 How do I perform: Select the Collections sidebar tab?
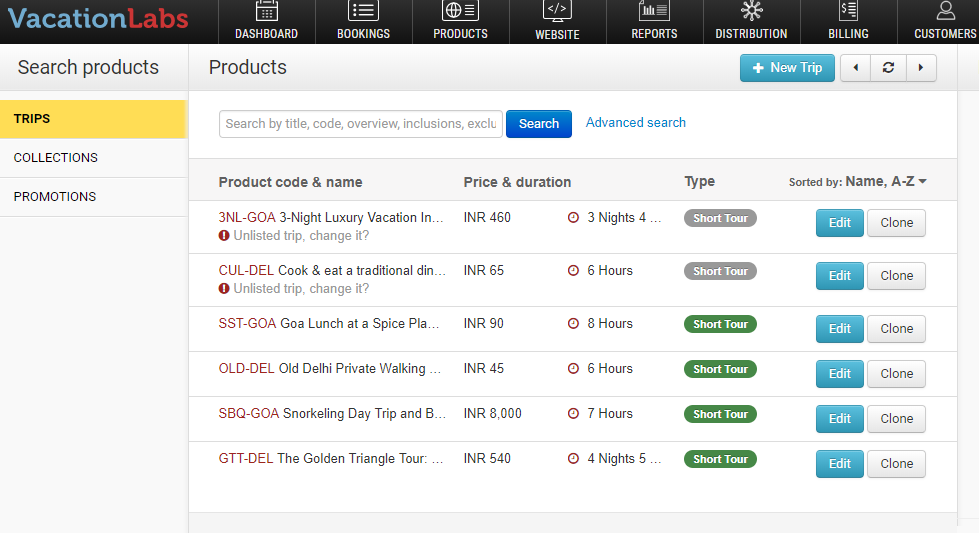click(56, 158)
